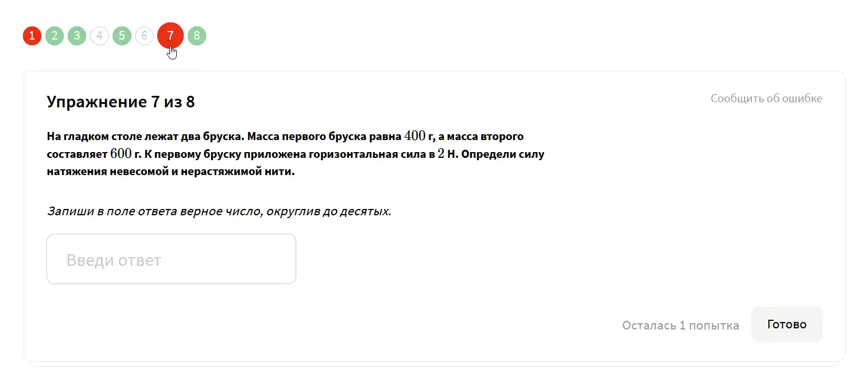
Task: Click "Сообщить об ошибке" link
Action: pyautogui.click(x=766, y=99)
